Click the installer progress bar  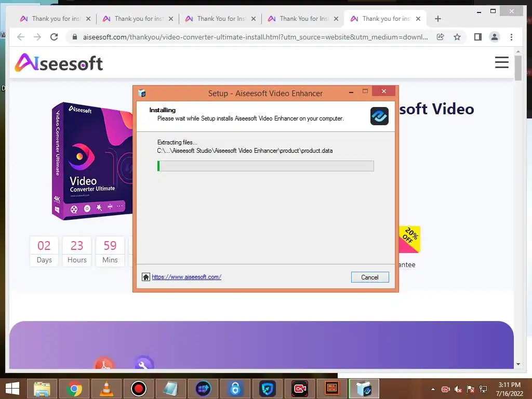[x=265, y=166]
